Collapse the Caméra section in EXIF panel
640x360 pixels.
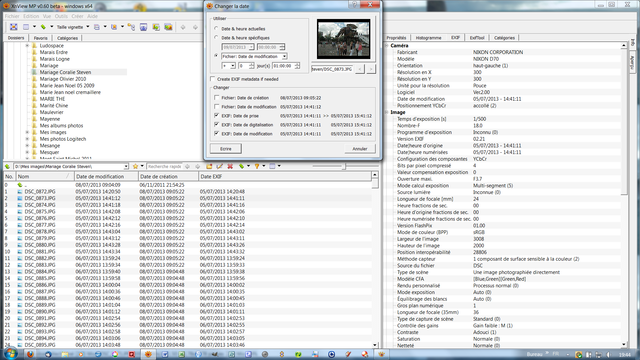(387, 46)
